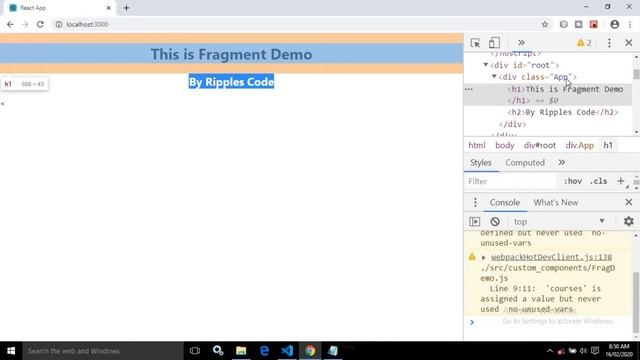Open the Chrome profile avatar
The height and width of the screenshot is (360, 640).
614,24
